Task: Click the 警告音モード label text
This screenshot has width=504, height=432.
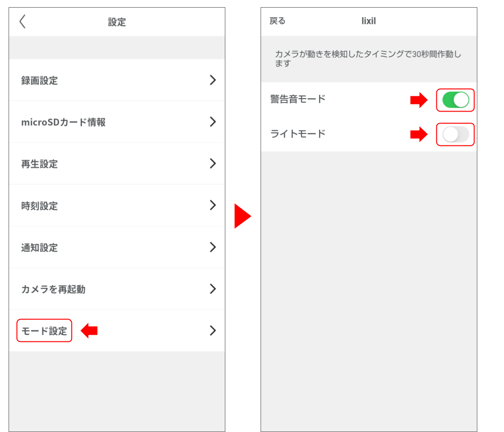Action: [298, 99]
